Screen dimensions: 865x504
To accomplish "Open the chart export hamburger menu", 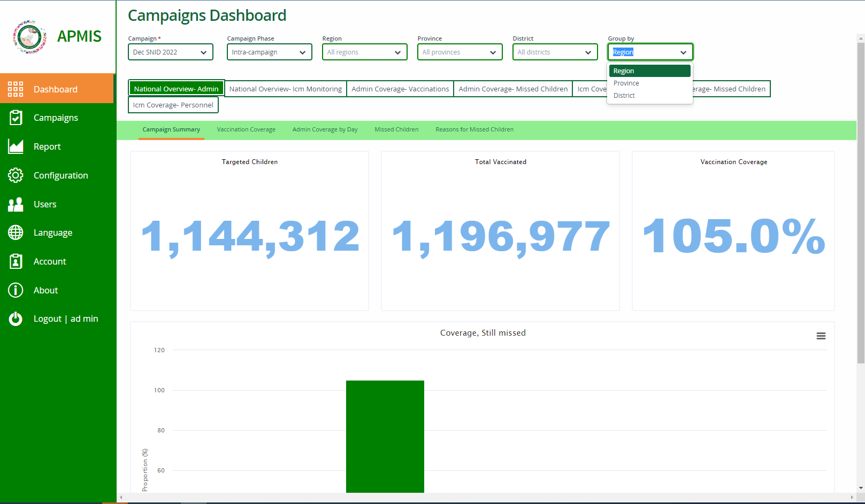I will click(821, 336).
